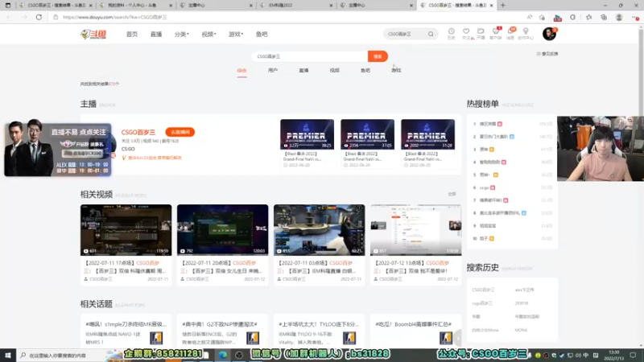Select the 鱼吧 results tab
The image size is (644, 362).
365,71
